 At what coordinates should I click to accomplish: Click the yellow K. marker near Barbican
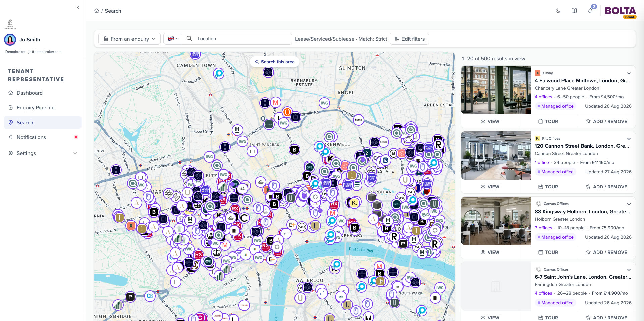coord(354,203)
